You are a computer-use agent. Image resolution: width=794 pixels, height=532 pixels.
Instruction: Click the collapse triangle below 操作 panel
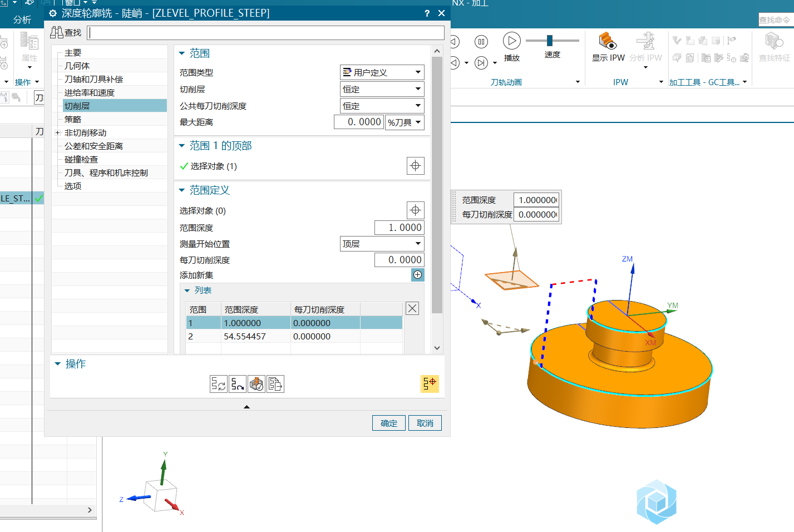pyautogui.click(x=246, y=407)
